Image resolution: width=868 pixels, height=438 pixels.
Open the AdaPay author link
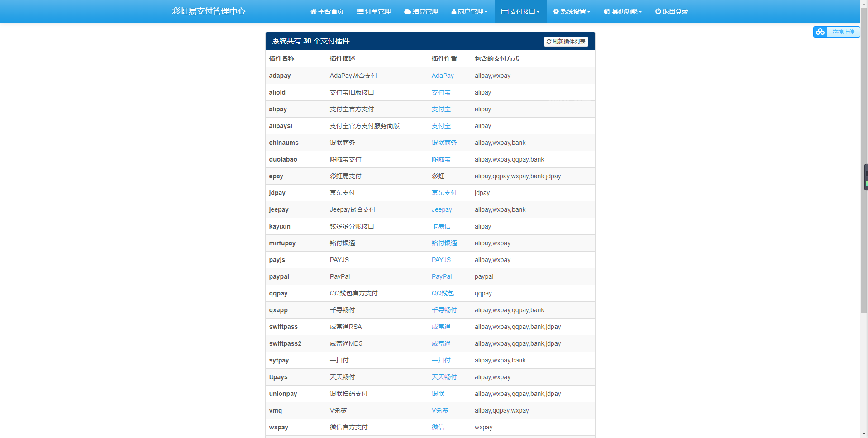tap(442, 76)
